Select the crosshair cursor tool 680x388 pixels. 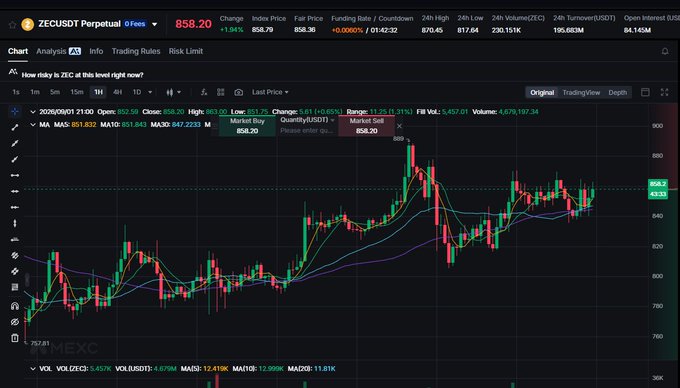click(x=15, y=111)
